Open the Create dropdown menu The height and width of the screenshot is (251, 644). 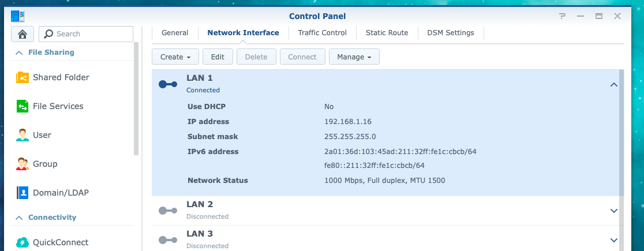[175, 57]
